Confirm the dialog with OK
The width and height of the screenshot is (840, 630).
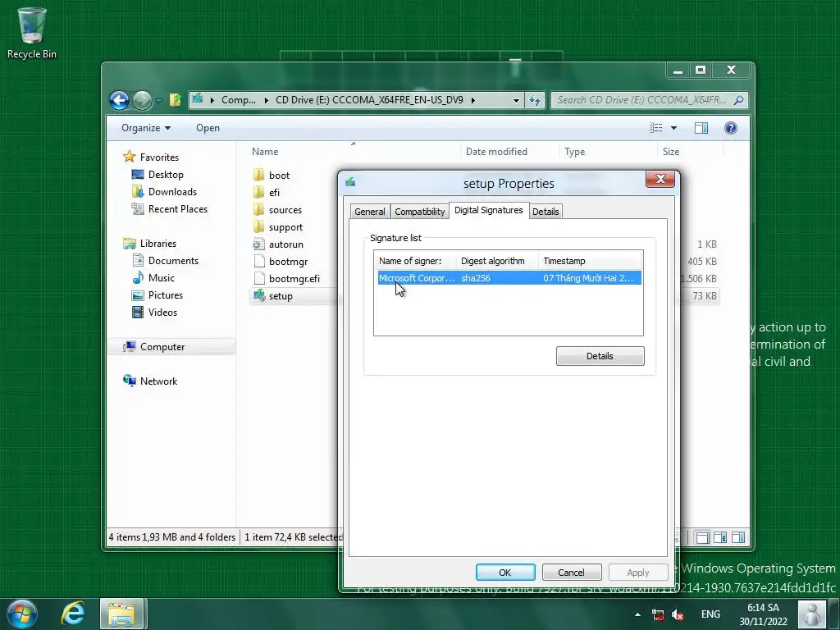(505, 572)
